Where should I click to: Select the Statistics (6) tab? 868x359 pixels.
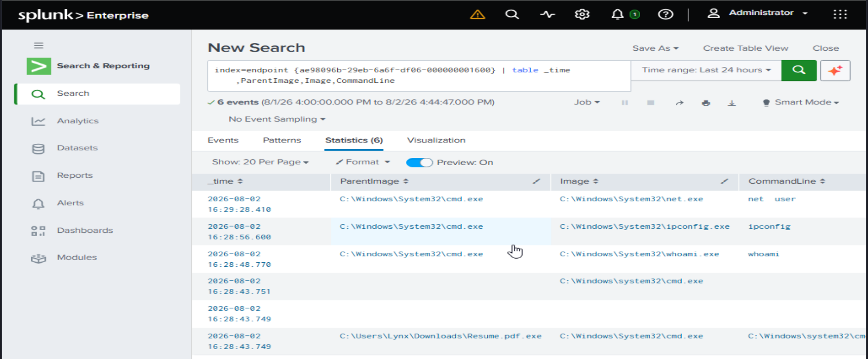pyautogui.click(x=354, y=140)
